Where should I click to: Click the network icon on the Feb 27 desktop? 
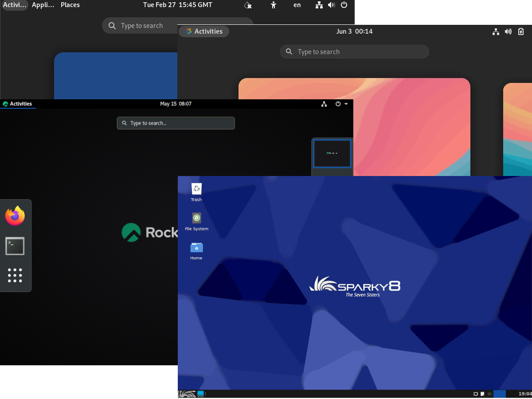pyautogui.click(x=319, y=5)
